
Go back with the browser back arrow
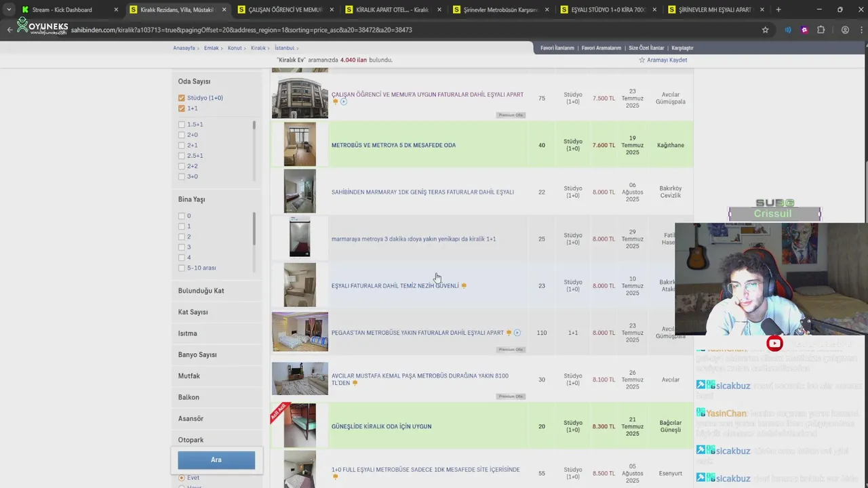pos(9,30)
